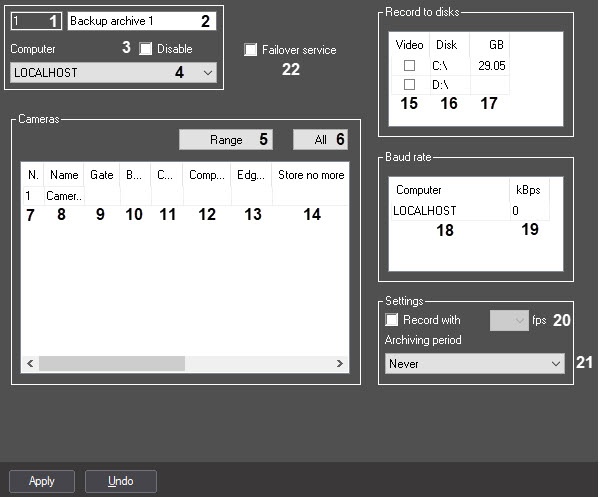Select the Store no more column header
600x497 pixels.
pyautogui.click(x=311, y=175)
